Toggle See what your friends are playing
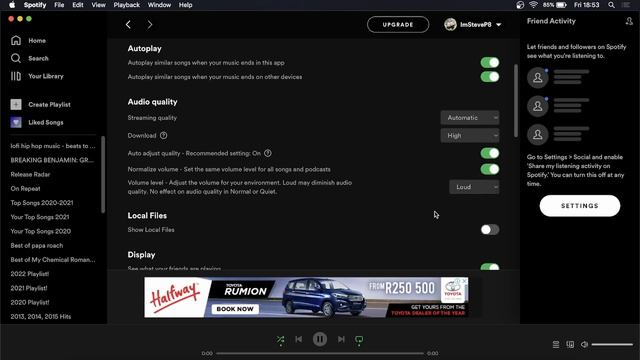This screenshot has height=360, width=640. click(490, 267)
